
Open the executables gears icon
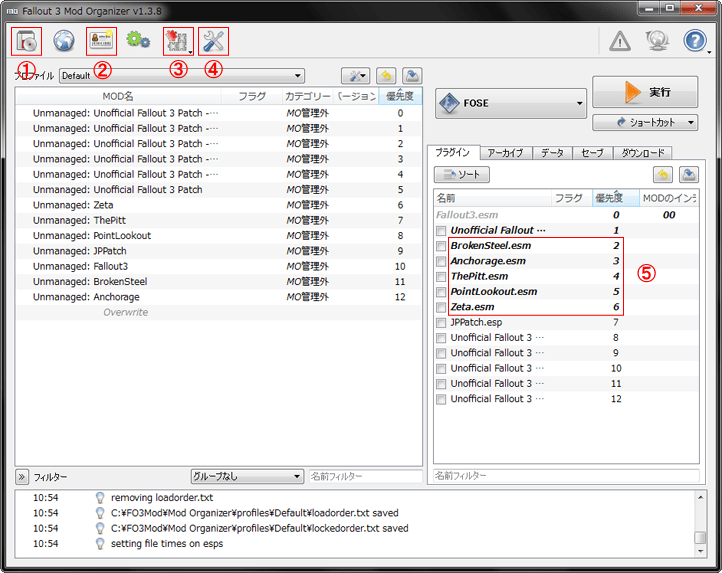coord(138,41)
